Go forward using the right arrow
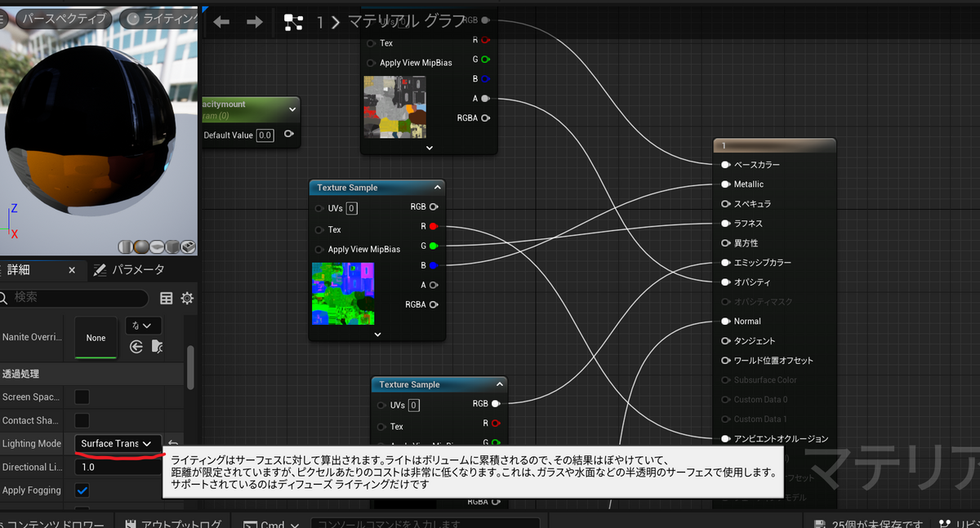 [255, 22]
